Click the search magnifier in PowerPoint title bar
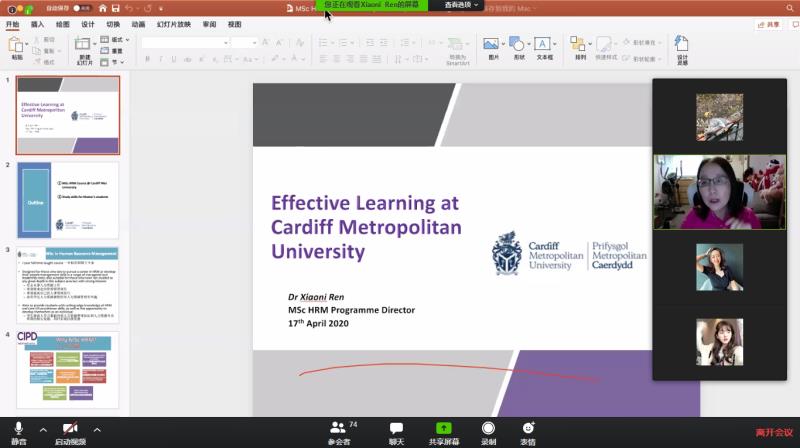Screen dimensions: 800x448 [790, 8]
